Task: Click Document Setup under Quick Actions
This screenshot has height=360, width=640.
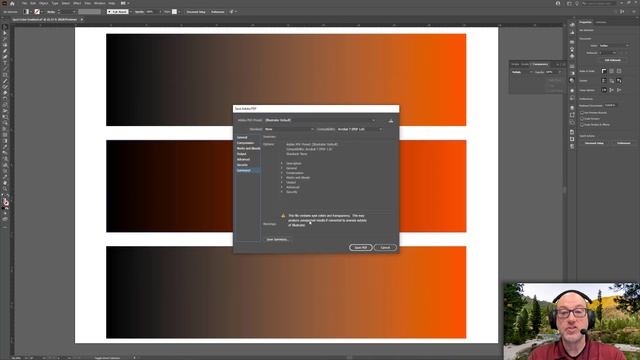Action: (594, 143)
